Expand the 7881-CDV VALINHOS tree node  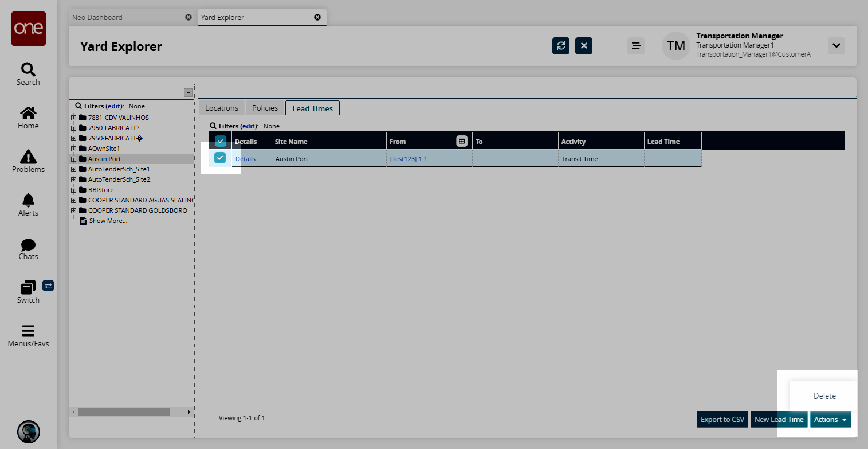pos(73,118)
